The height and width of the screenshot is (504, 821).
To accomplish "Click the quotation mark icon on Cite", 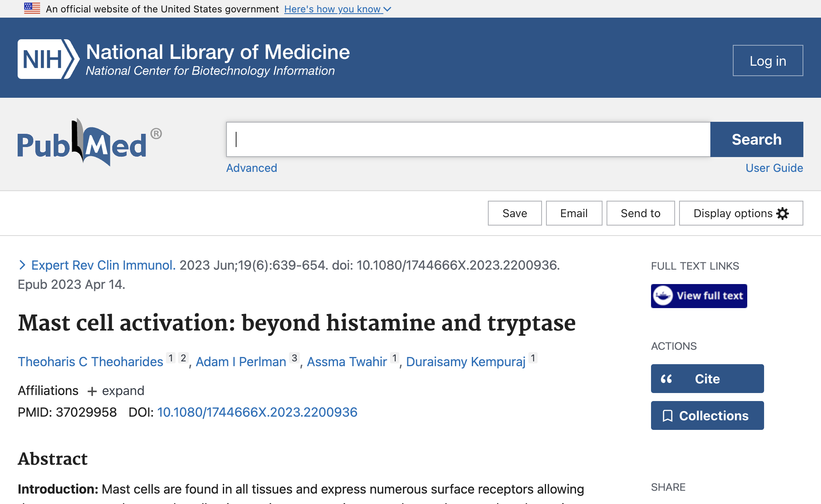I will pyautogui.click(x=666, y=379).
